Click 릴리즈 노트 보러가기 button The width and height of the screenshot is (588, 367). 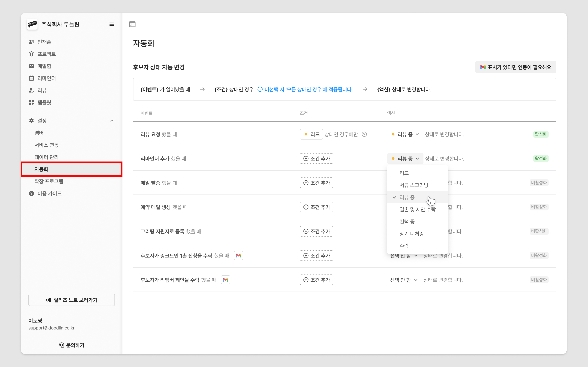tap(72, 300)
